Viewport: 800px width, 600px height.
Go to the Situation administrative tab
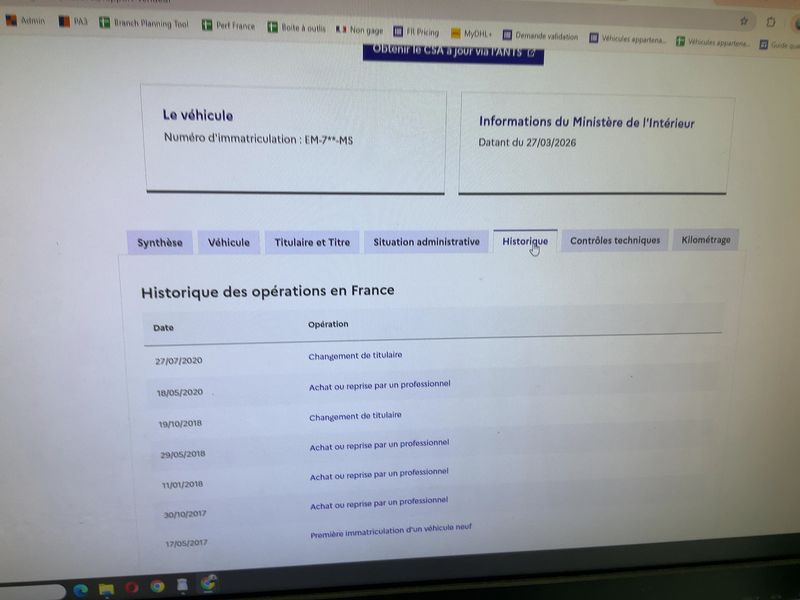427,242
